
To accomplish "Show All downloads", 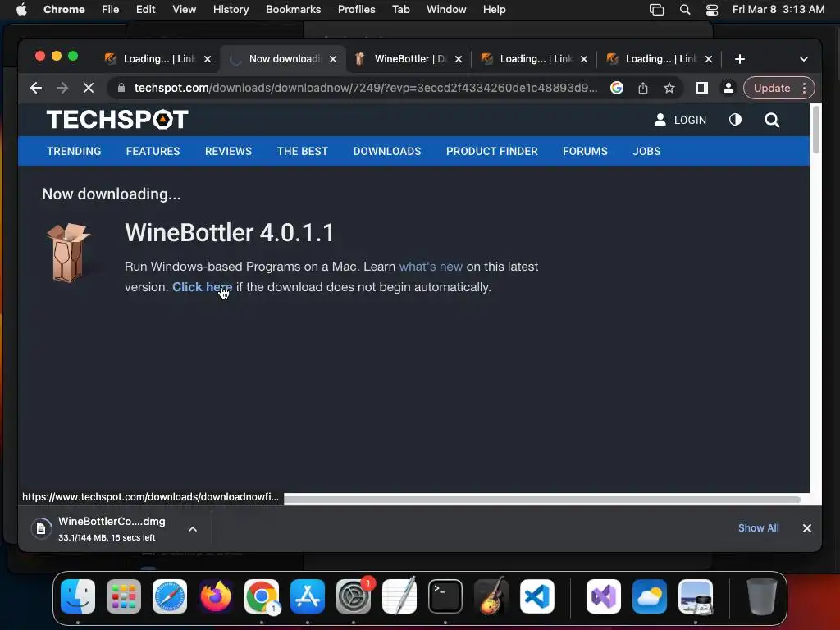I will pos(758,527).
